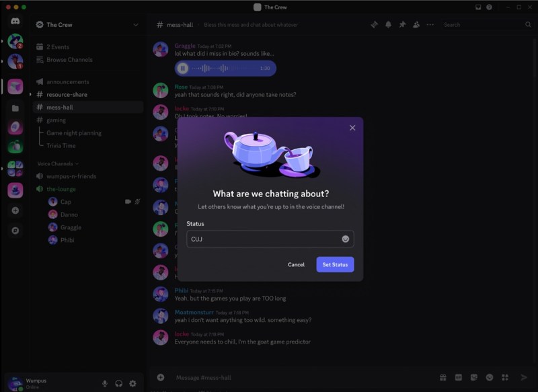The height and width of the screenshot is (392, 538).
Task: Open Discord home direct messages
Action: pyautogui.click(x=15, y=22)
